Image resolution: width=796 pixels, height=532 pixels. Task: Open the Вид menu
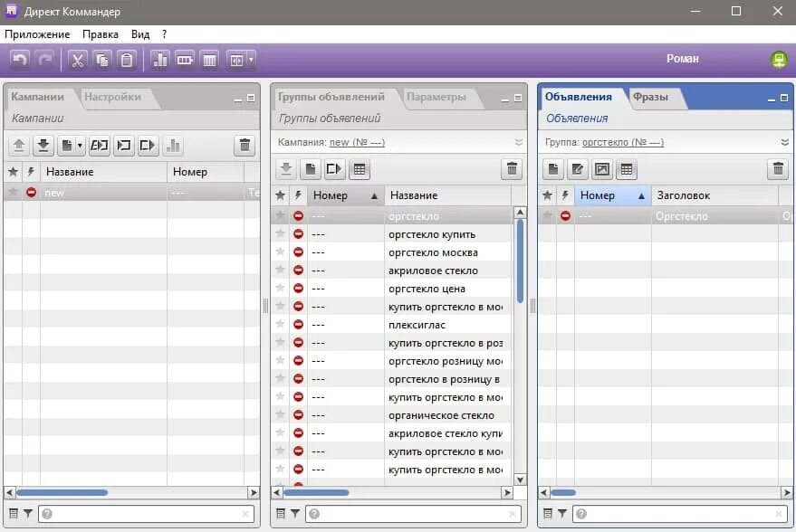140,34
